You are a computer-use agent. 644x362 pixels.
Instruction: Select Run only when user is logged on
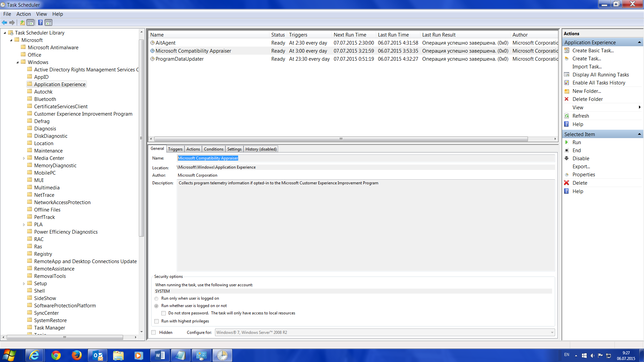click(156, 298)
